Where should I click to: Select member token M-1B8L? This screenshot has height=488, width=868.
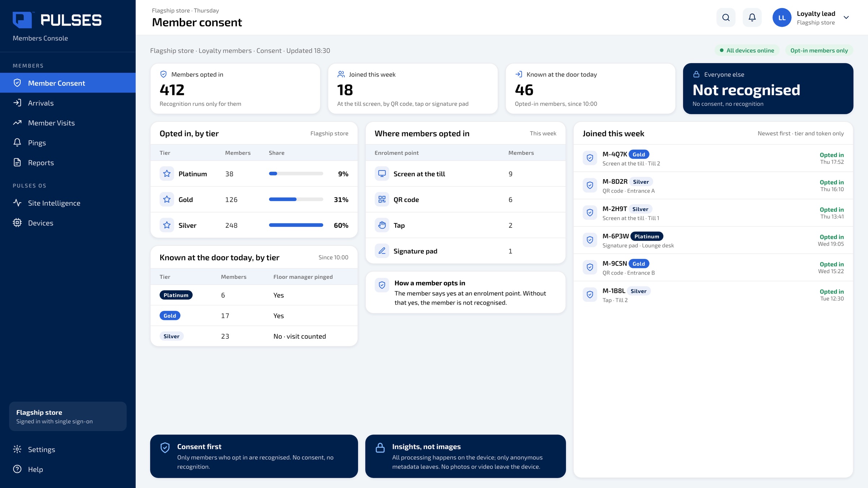pos(614,291)
